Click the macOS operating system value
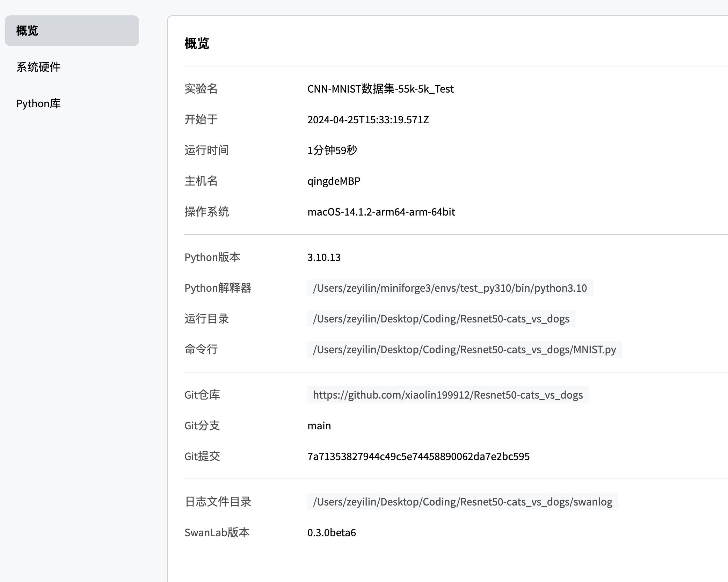728x582 pixels. coord(381,212)
